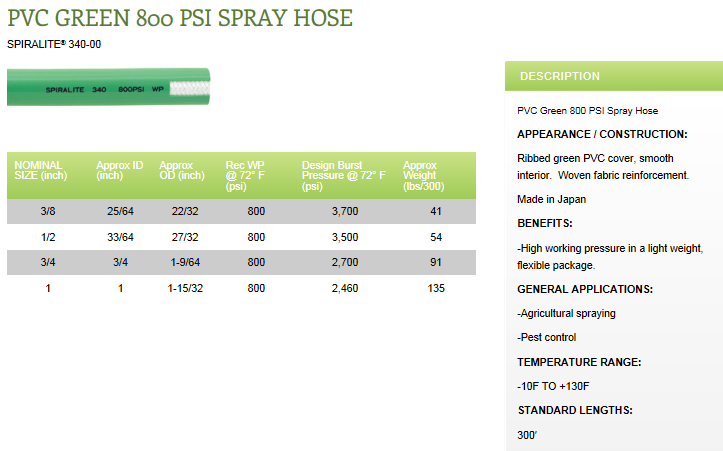
Task: Click the 2,460 burst pressure value
Action: pyautogui.click(x=345, y=288)
